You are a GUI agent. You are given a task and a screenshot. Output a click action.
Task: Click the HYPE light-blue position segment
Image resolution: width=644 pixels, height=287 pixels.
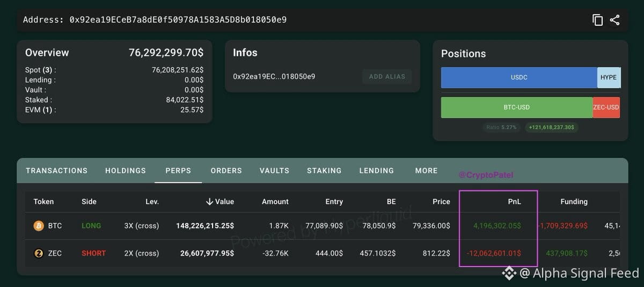609,77
